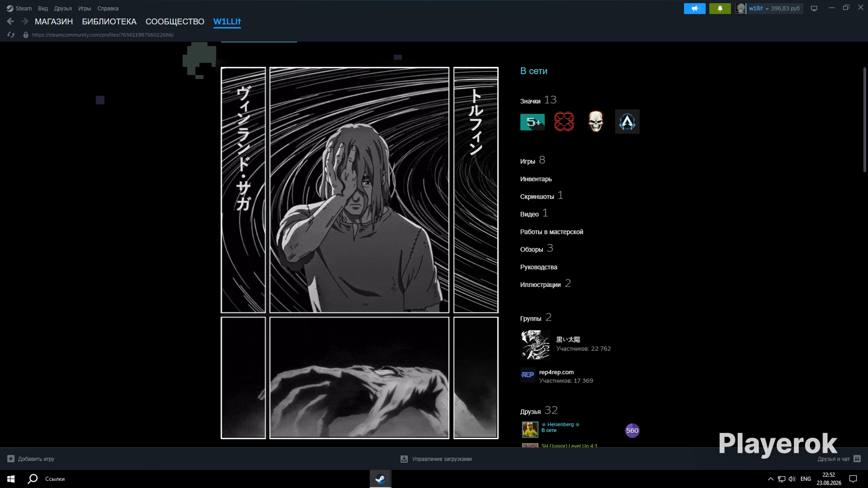Open the Steam menu
Viewport: 868px width, 488px height.
coord(23,8)
